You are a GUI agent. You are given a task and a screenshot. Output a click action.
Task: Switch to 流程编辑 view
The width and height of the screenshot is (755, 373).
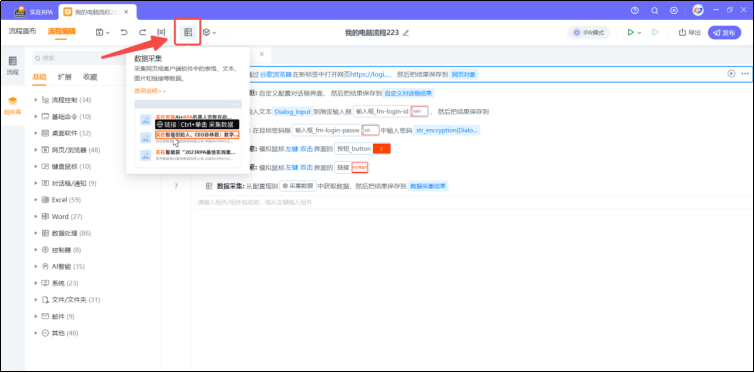tap(61, 32)
